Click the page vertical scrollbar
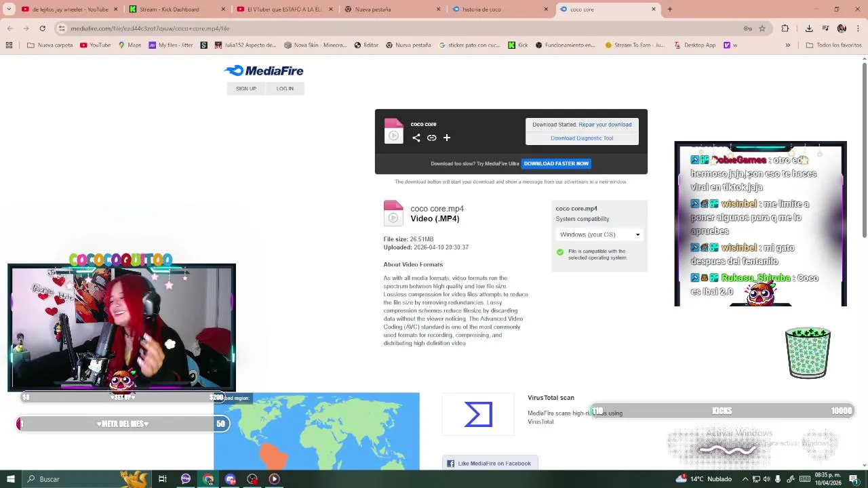The width and height of the screenshot is (868, 488). [x=864, y=149]
